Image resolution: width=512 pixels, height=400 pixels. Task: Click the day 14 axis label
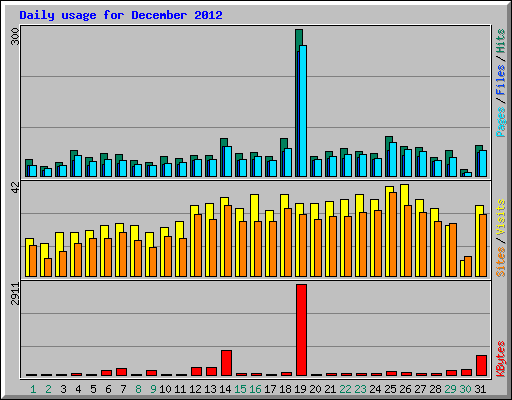click(x=225, y=389)
